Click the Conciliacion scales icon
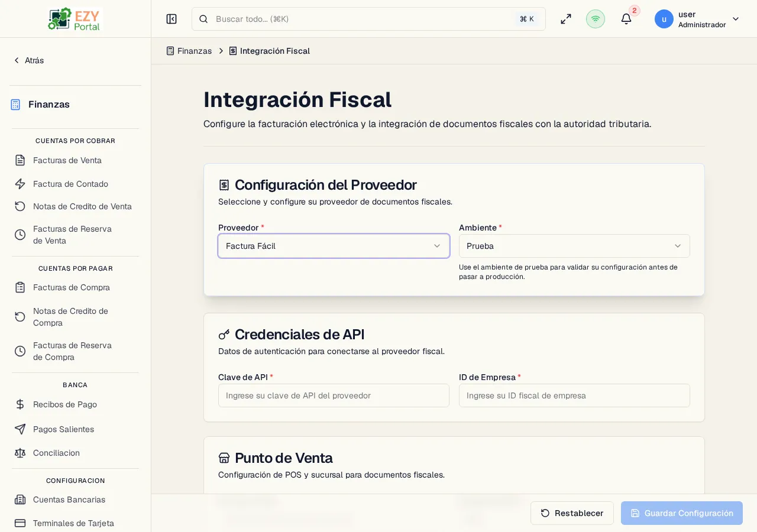This screenshot has width=757, height=532. [x=20, y=453]
